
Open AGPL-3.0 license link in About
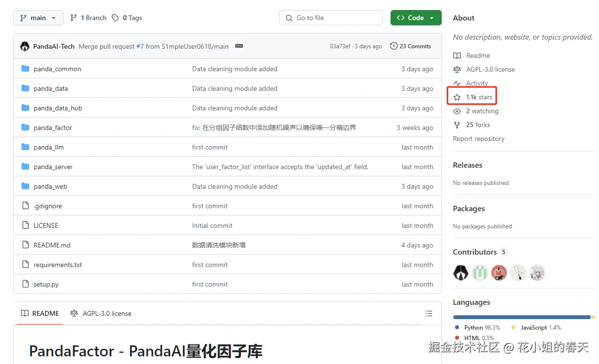490,69
